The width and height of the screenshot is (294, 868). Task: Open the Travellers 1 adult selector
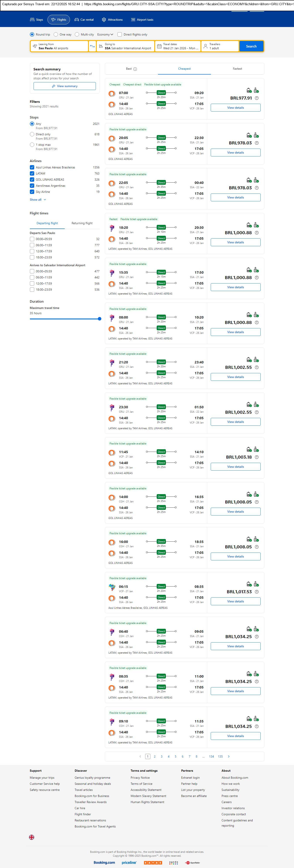pos(220,46)
